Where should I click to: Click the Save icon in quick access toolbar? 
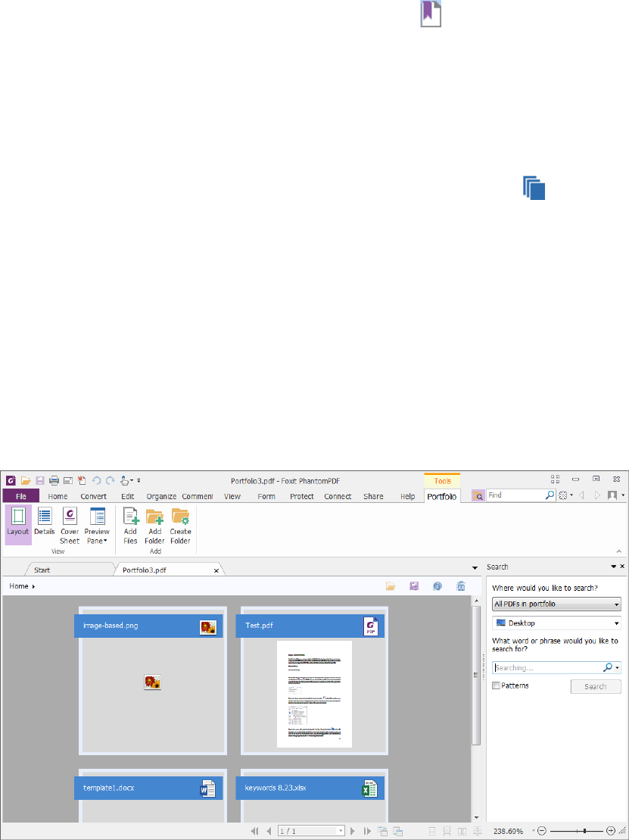coord(40,480)
